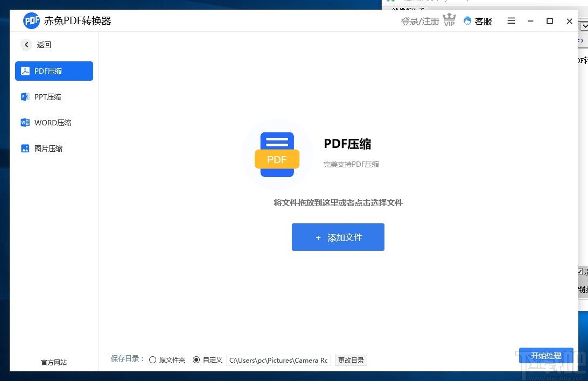588x381 pixels.
Task: Click the 赤兔PDF logo in the title bar
Action: coord(31,20)
